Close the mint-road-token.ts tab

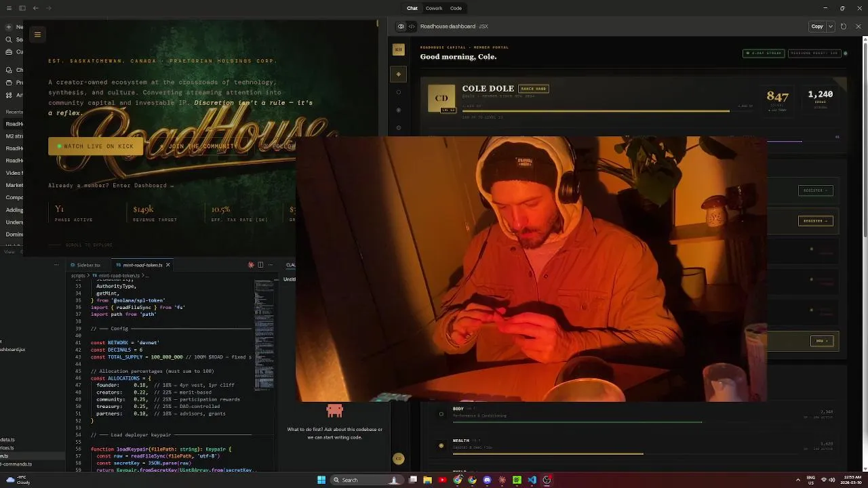(168, 265)
